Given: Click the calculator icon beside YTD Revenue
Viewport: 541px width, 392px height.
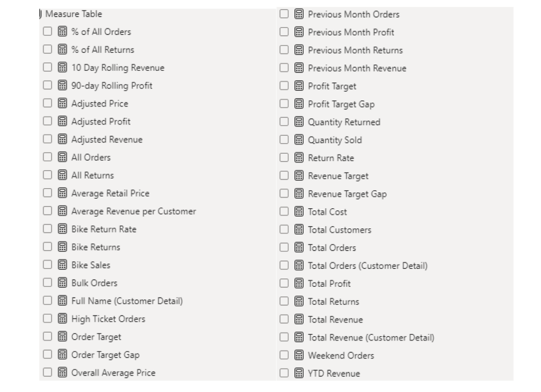Looking at the screenshot, I should (x=299, y=374).
